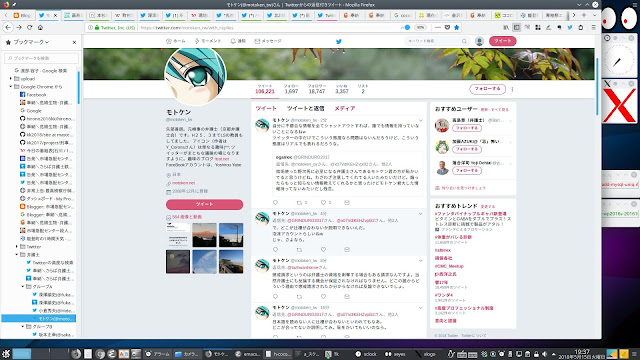Open the 564 photos and videos link
The height and width of the screenshot is (360, 640).
pyautogui.click(x=187, y=217)
